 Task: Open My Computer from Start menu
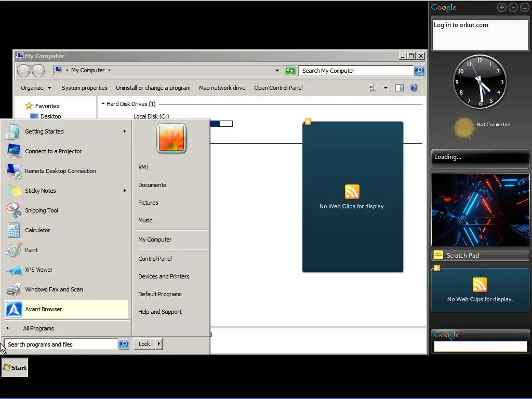coord(155,240)
